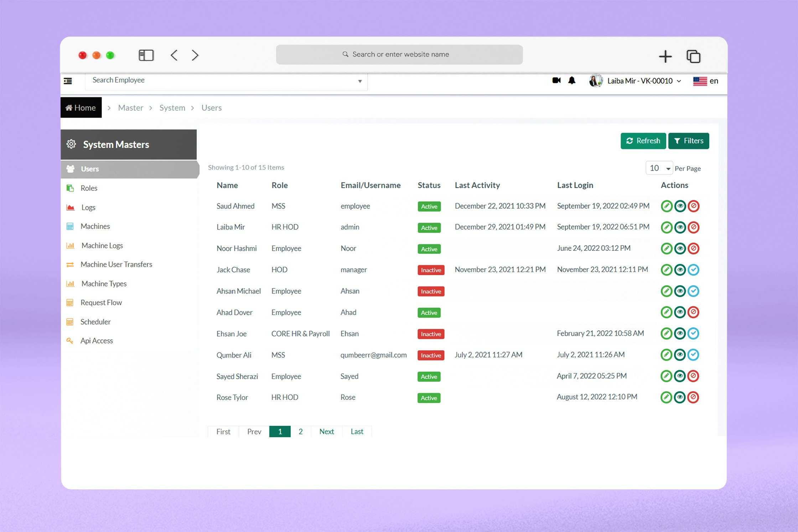Open the 10 Per Page dropdown
Viewport: 798px width, 532px height.
coord(659,168)
